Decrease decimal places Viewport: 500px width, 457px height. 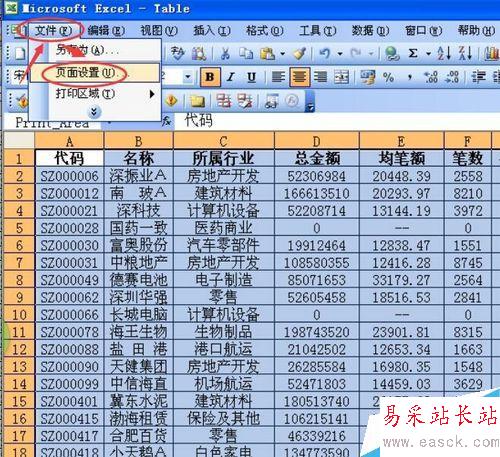click(453, 77)
